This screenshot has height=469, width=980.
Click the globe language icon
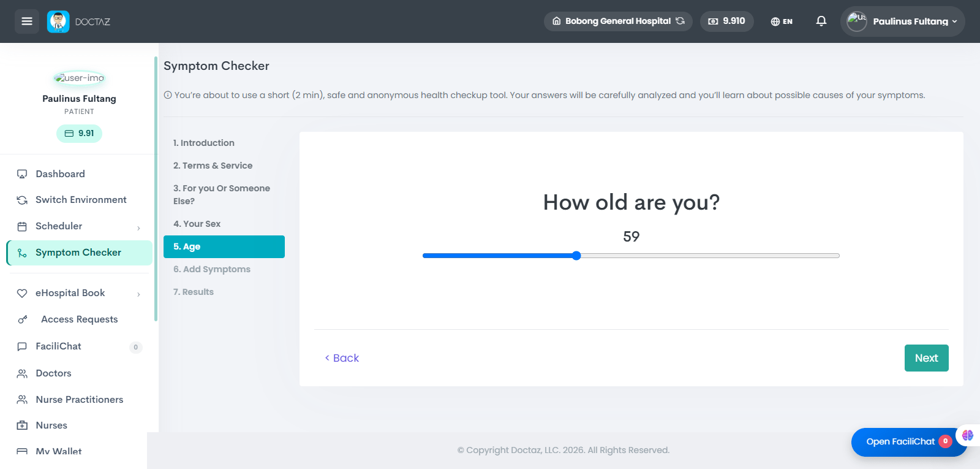[775, 21]
